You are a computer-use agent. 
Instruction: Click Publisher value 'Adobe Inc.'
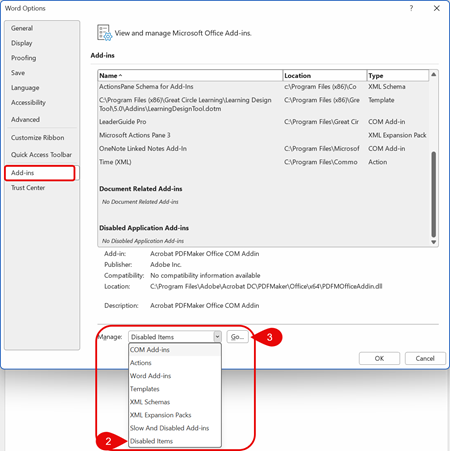point(166,265)
